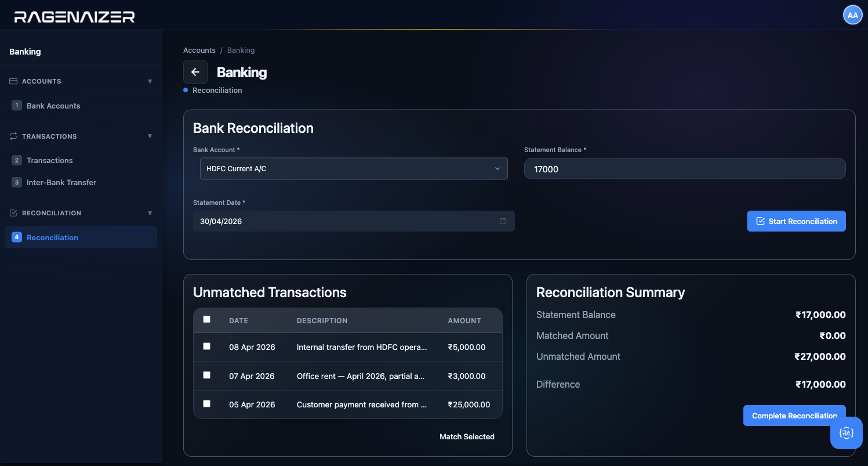The image size is (868, 466).
Task: Click the Banking breadcrumb
Action: click(x=241, y=50)
